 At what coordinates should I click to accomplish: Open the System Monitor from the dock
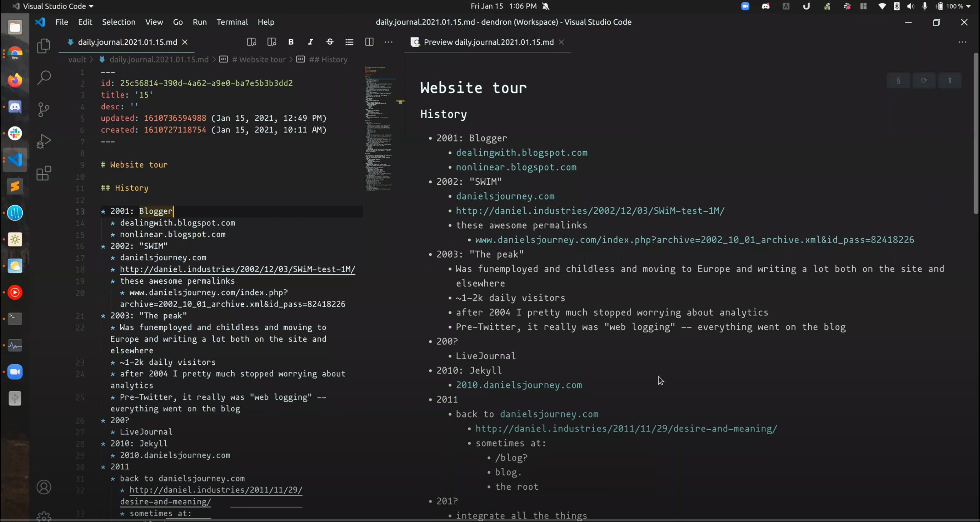(x=15, y=345)
